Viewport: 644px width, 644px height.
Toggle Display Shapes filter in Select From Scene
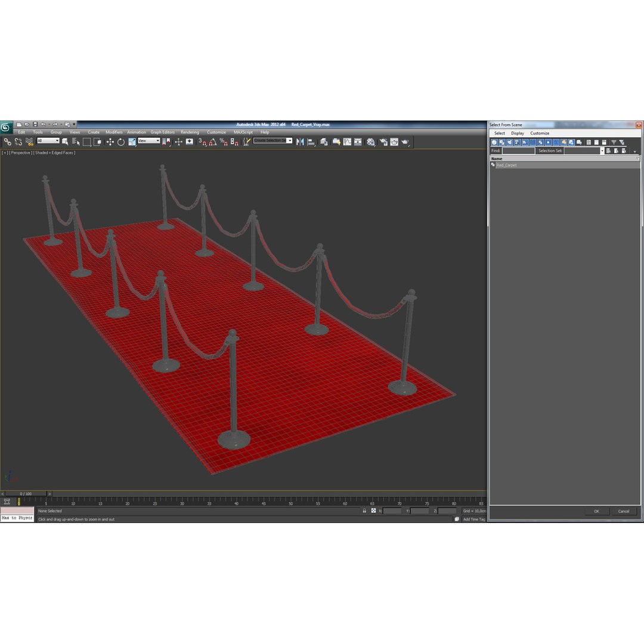(x=502, y=142)
